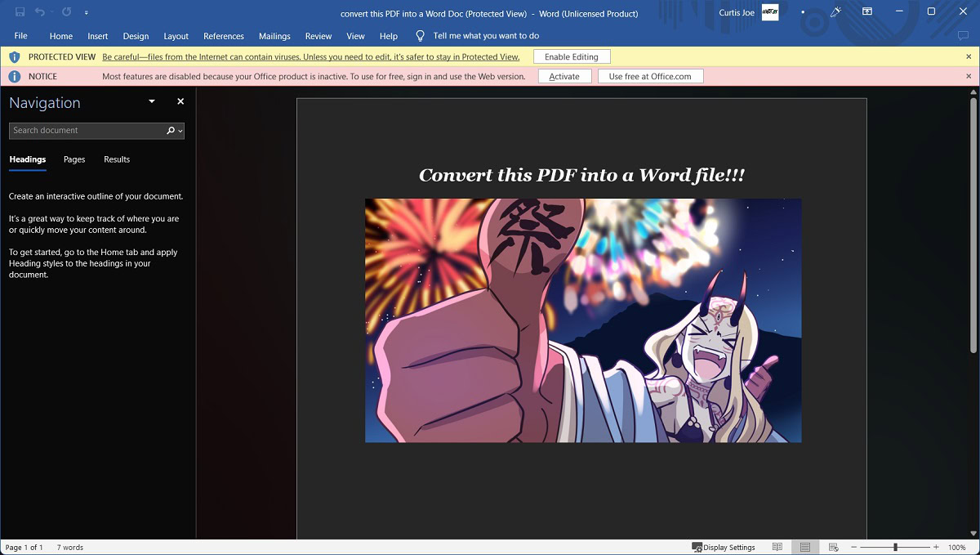Click the zoom slider handle
The height and width of the screenshot is (555, 980).
point(895,548)
